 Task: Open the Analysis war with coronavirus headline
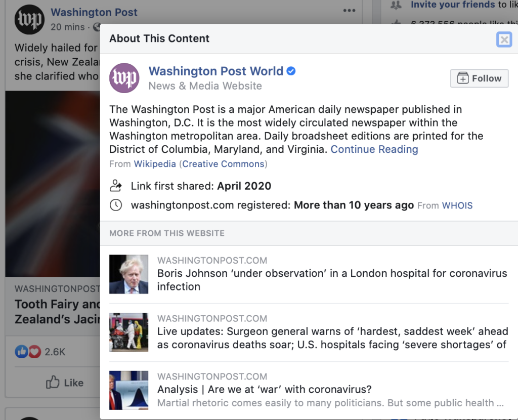[264, 390]
